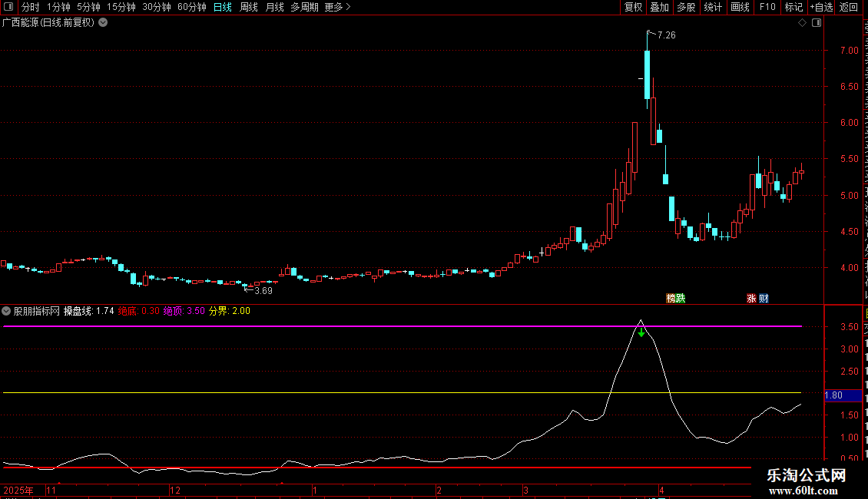This screenshot has width=868, height=499.
Task: Click the magenta 绝顶 line at 3.50
Action: [403, 326]
